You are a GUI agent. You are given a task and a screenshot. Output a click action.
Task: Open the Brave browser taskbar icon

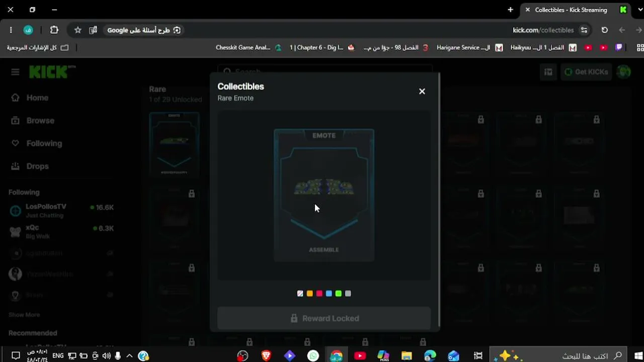point(266,356)
